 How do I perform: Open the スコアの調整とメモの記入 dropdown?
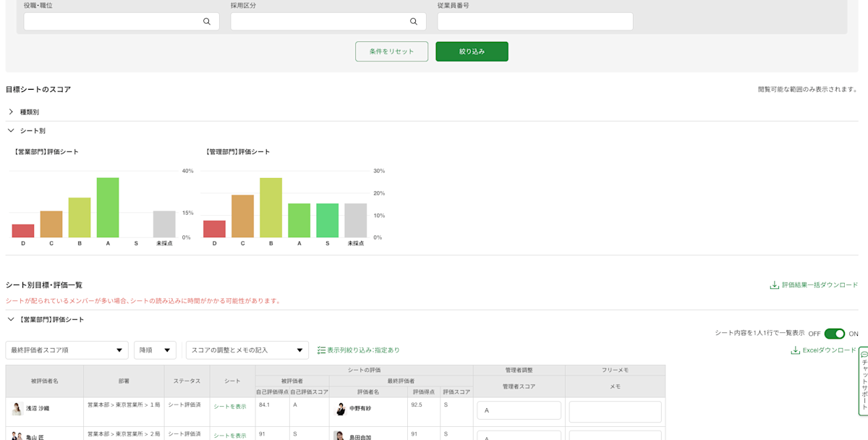click(246, 350)
